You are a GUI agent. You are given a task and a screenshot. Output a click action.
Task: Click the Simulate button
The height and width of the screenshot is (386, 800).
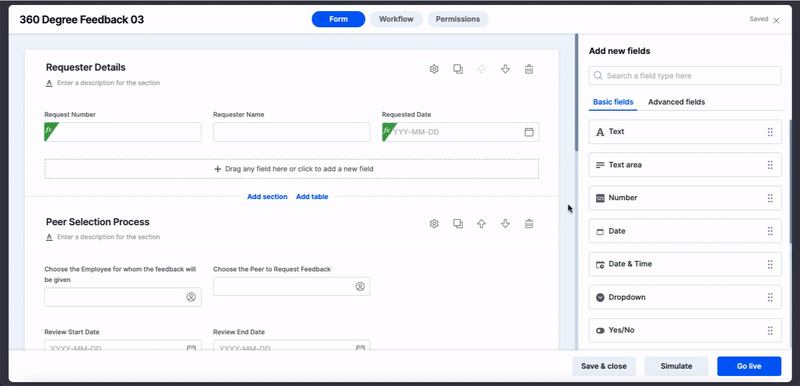(x=677, y=366)
